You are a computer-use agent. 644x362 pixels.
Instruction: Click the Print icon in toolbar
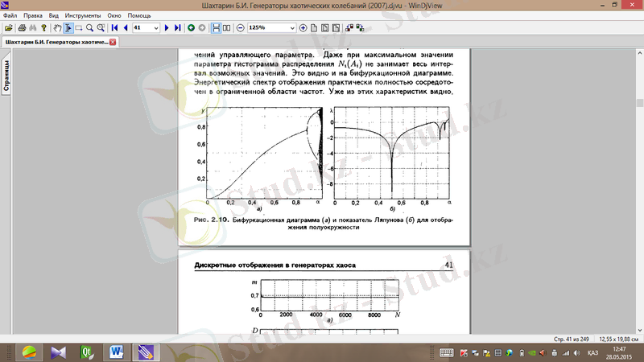23,28
